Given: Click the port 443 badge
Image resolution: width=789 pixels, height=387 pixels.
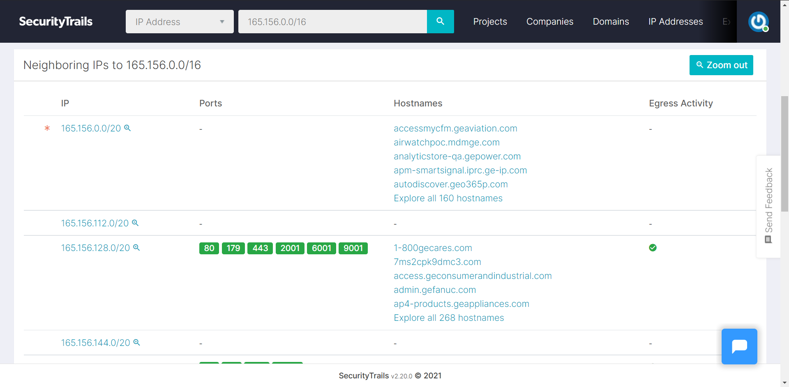Looking at the screenshot, I should (260, 248).
